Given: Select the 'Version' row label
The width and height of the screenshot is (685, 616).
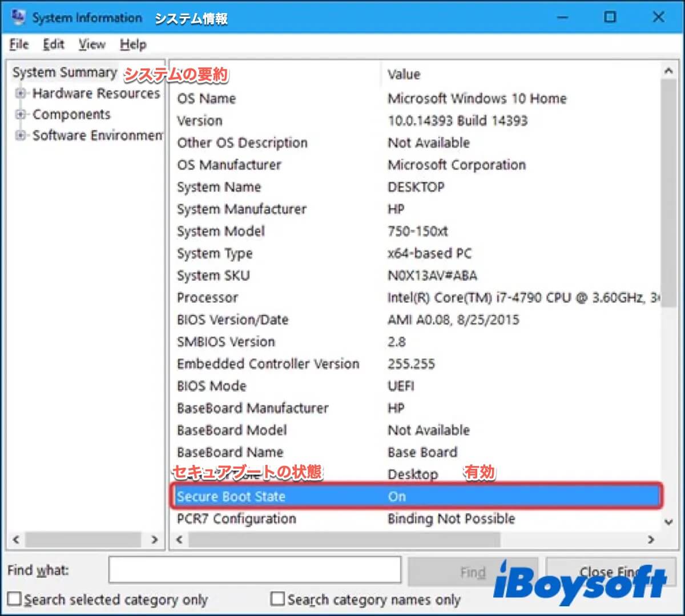Looking at the screenshot, I should tap(200, 120).
